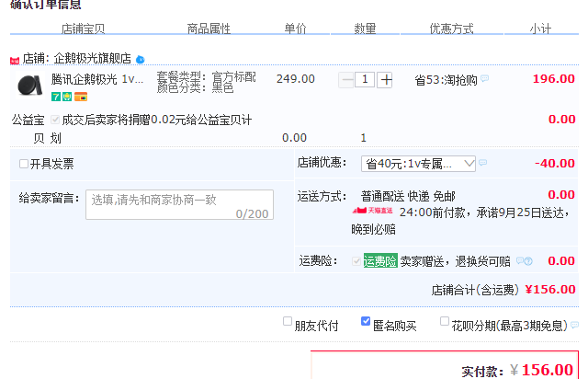588x379 pixels.
Task: Click the 优惠方式 column header
Action: click(451, 29)
